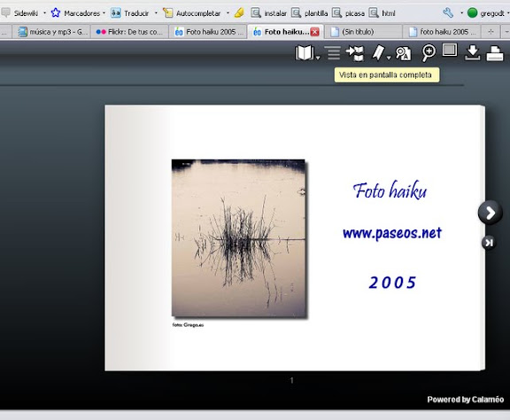Jump to the last page button
This screenshot has height=420, width=510.
pyautogui.click(x=489, y=243)
